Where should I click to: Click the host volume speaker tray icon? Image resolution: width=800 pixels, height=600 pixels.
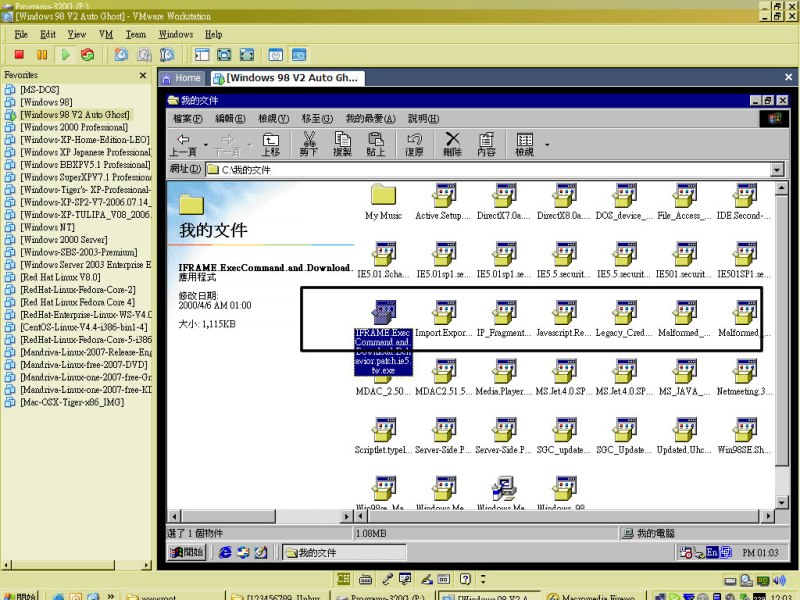click(x=779, y=581)
